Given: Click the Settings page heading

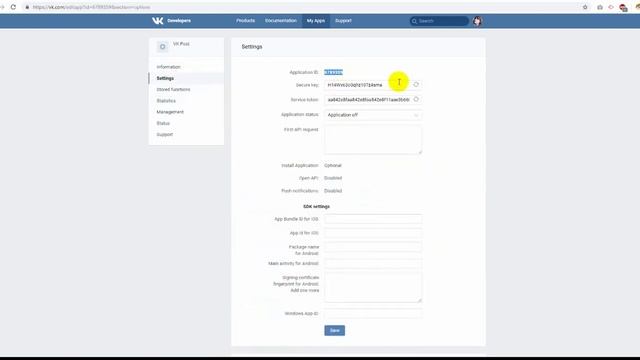Looking at the screenshot, I should click(x=252, y=47).
